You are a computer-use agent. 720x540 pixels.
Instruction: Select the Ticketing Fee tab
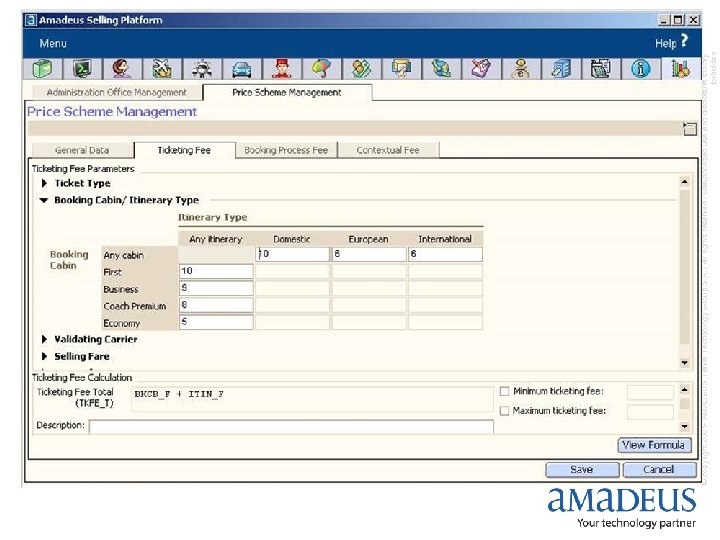184,150
